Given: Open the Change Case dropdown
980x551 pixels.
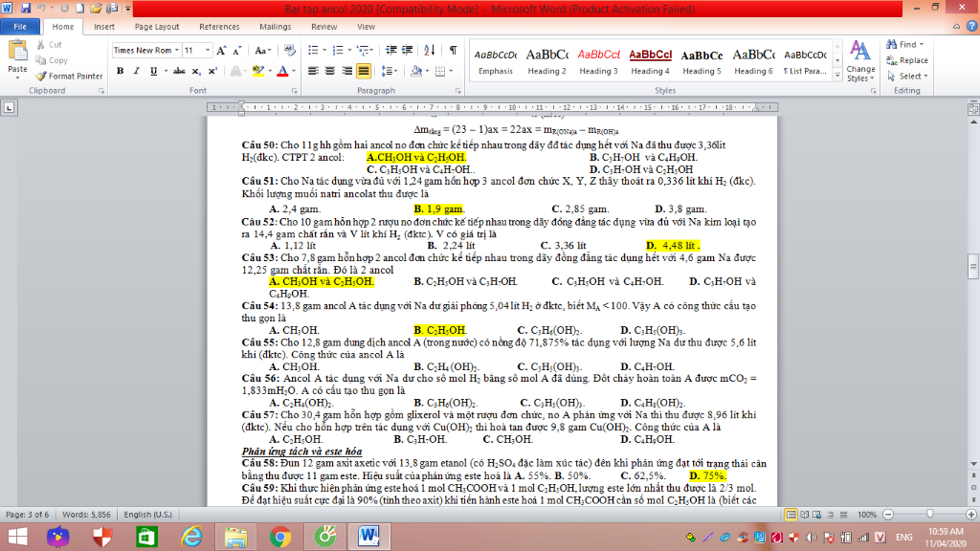Looking at the screenshot, I should (262, 51).
